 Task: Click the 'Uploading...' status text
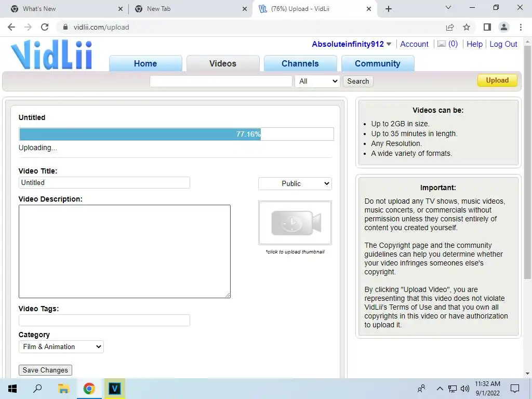tap(37, 148)
